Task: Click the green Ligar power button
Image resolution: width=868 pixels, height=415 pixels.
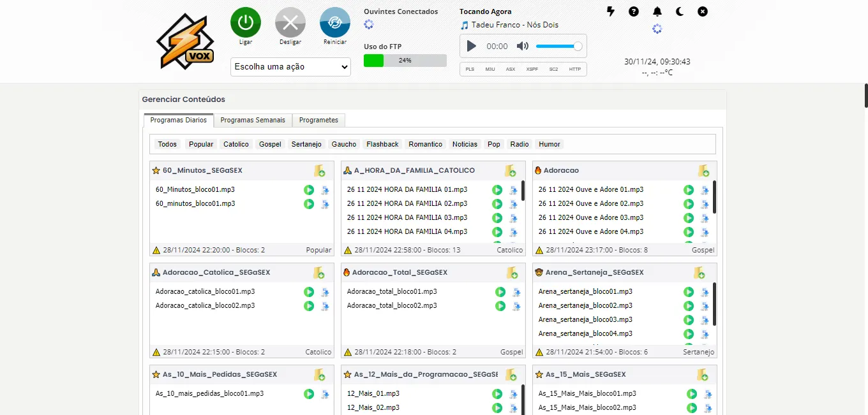Action: [246, 22]
